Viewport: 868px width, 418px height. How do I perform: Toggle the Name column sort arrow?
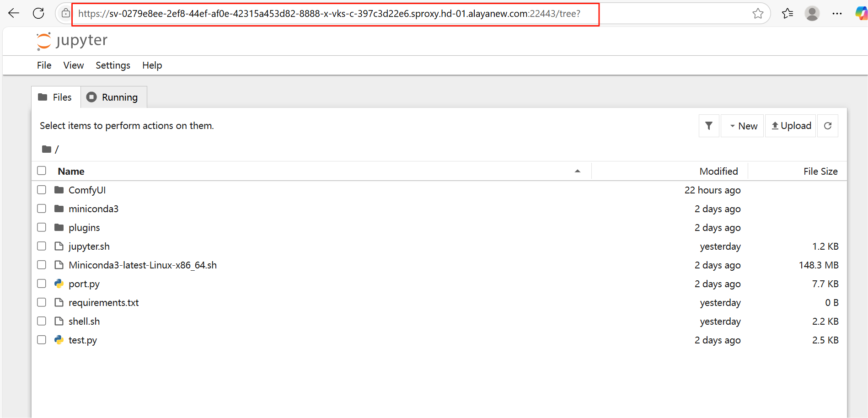577,171
